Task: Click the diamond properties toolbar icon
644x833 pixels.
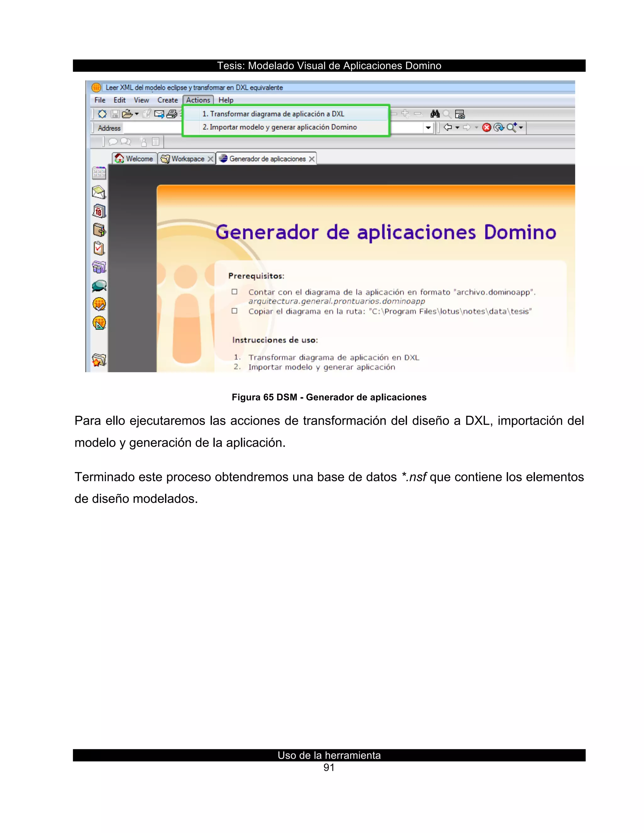Action: pyautogui.click(x=102, y=114)
